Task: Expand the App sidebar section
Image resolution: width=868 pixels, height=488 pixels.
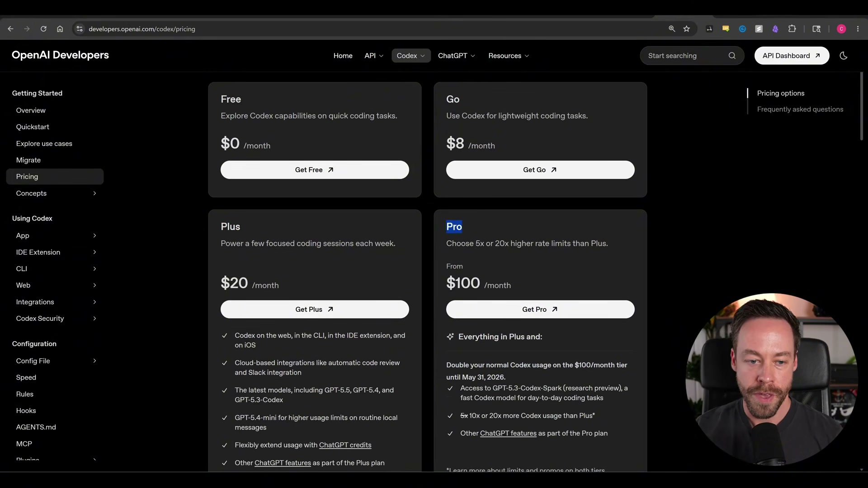Action: coord(94,235)
